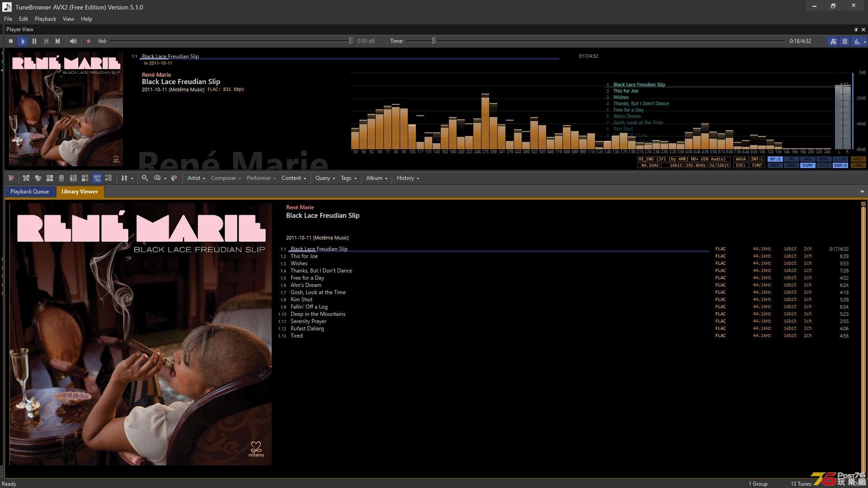Select the four-tile grid view icon
The height and width of the screenshot is (488, 868).
[50, 178]
